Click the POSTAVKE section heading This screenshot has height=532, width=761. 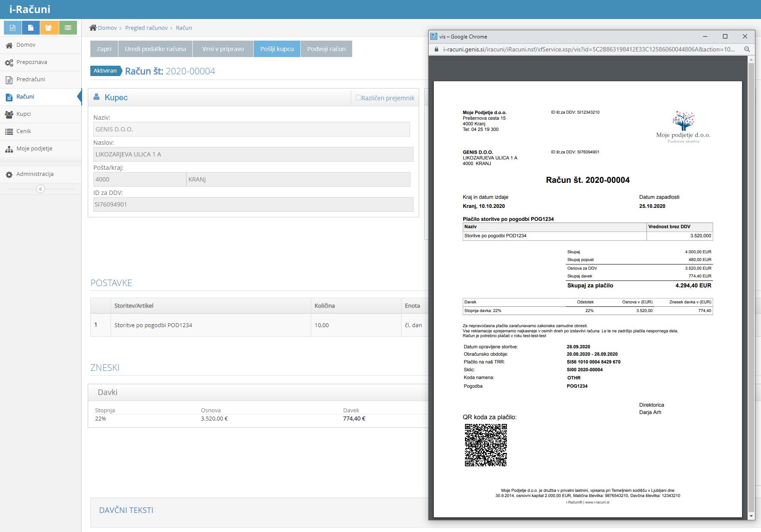[111, 283]
